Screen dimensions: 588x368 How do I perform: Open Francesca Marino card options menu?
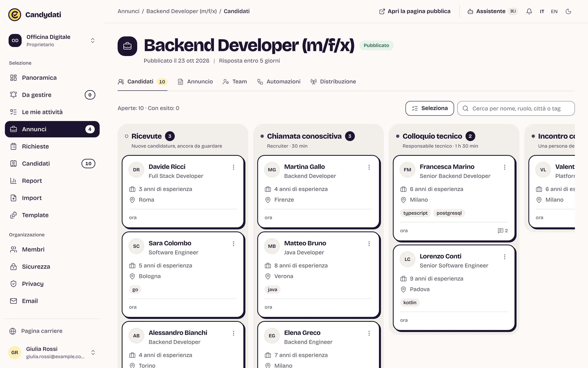(505, 167)
